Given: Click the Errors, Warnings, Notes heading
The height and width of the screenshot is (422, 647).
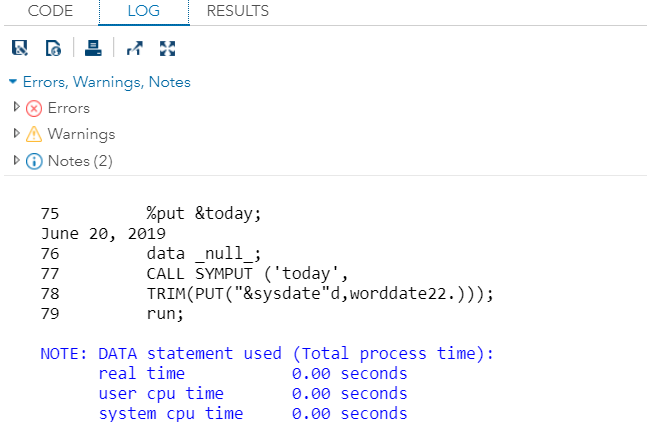Looking at the screenshot, I should [106, 82].
